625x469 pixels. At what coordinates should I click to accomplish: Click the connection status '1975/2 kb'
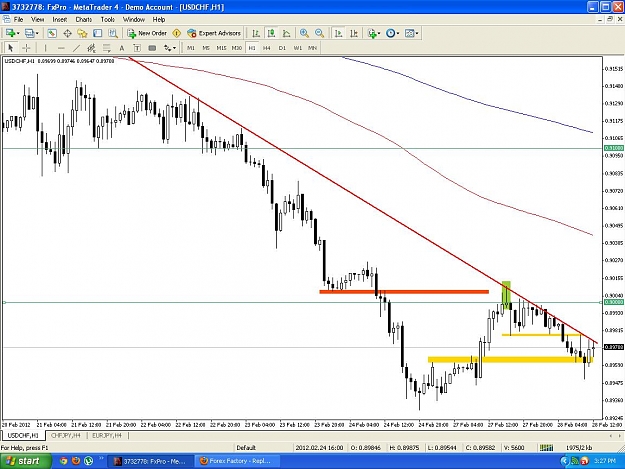pyautogui.click(x=579, y=447)
